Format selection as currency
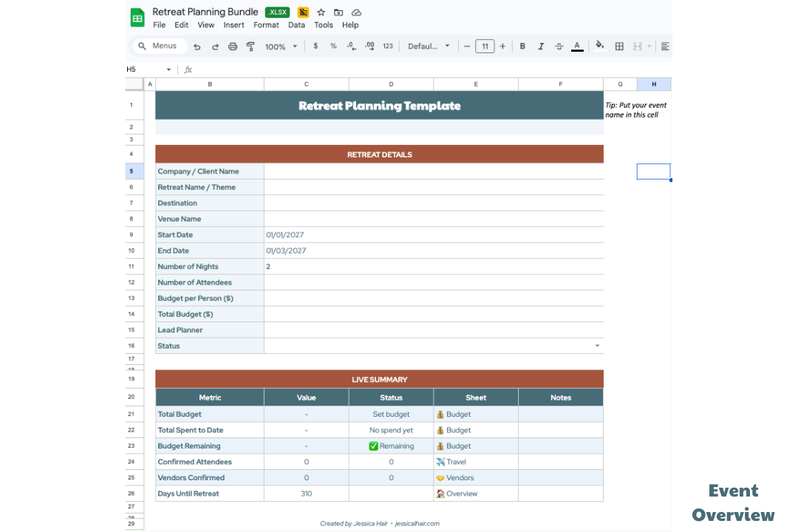798x532 pixels. coord(316,46)
